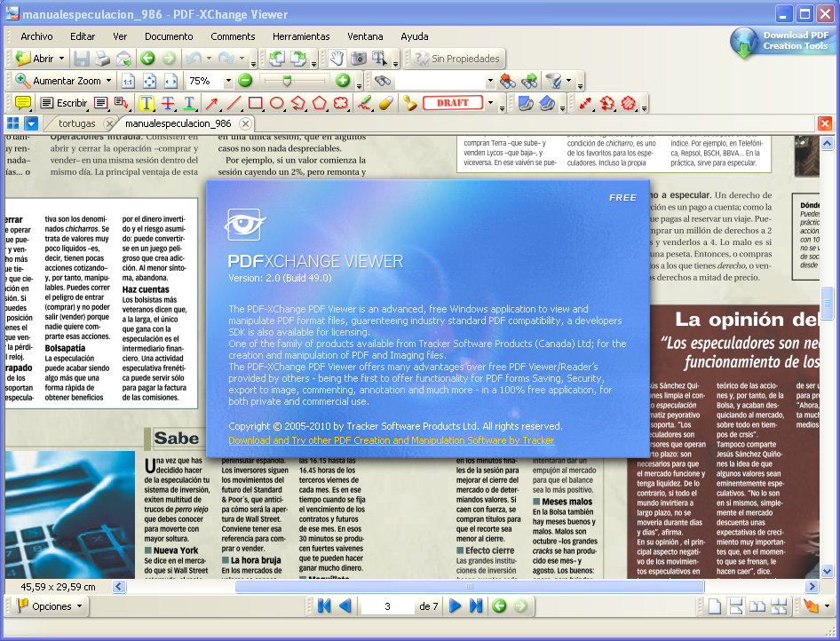Open the Comments menu
Screen dimensions: 840x641
coord(233,36)
